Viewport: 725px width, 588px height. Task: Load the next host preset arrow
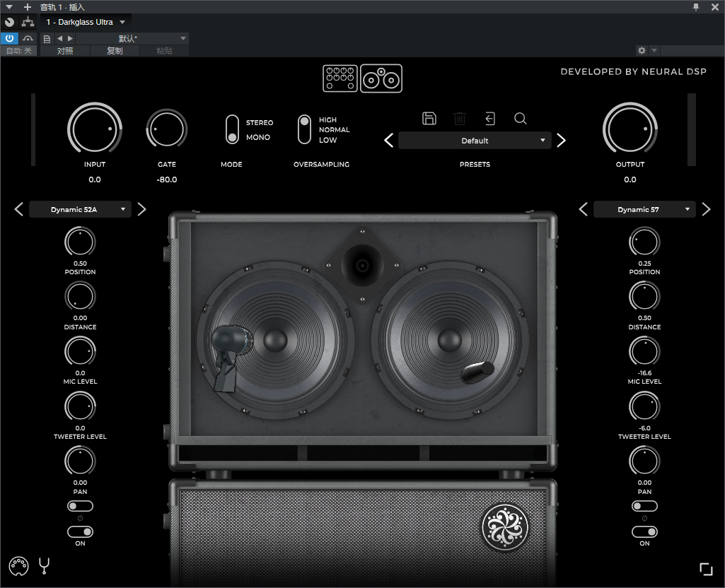pyautogui.click(x=70, y=38)
